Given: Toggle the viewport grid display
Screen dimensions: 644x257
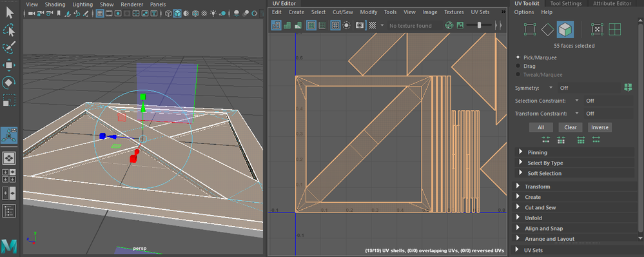Looking at the screenshot, I should (100, 14).
